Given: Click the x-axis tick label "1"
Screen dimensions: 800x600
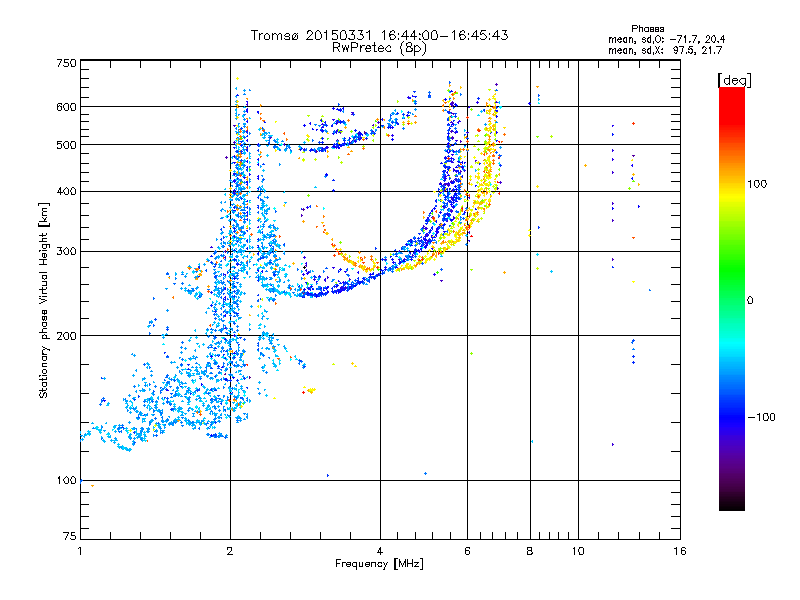Looking at the screenshot, I should point(80,551).
